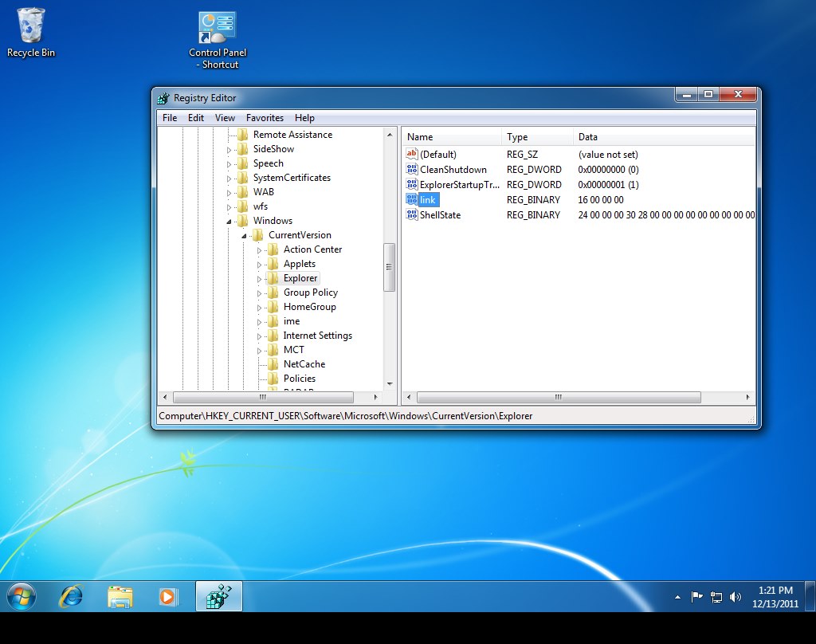816x644 pixels.
Task: Click the volume speaker tray icon
Action: (x=736, y=597)
